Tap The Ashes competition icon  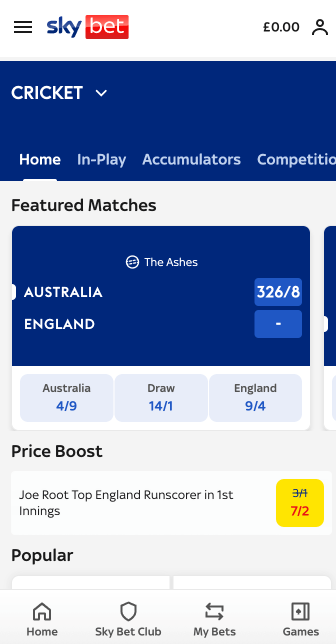point(132,262)
